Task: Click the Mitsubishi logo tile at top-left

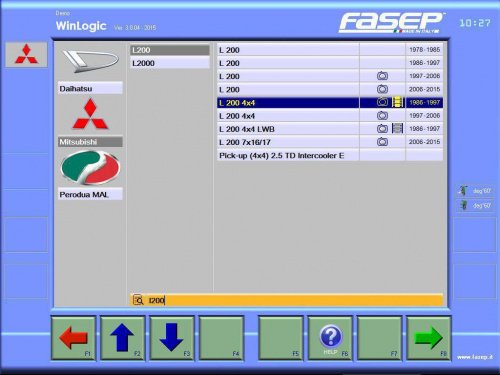Action: pos(26,55)
